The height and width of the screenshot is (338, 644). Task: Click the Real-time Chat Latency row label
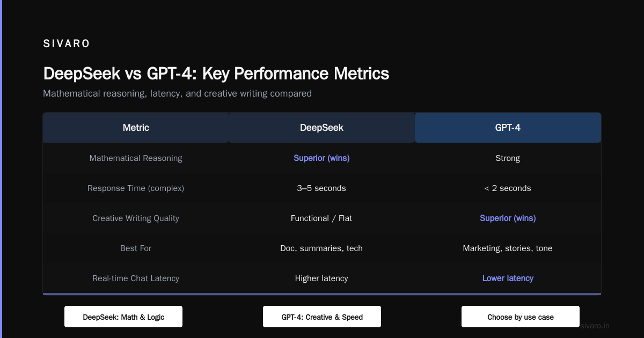136,278
